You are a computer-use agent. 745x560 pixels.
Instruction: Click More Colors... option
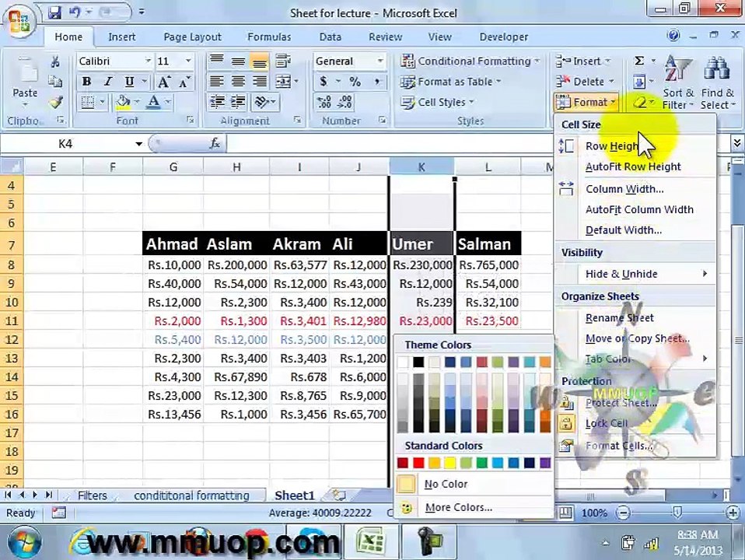459,507
